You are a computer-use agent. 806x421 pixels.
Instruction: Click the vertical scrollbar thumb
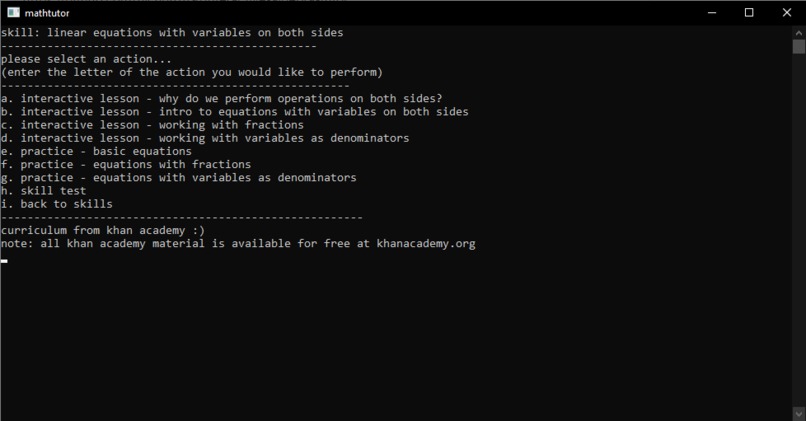[x=799, y=47]
